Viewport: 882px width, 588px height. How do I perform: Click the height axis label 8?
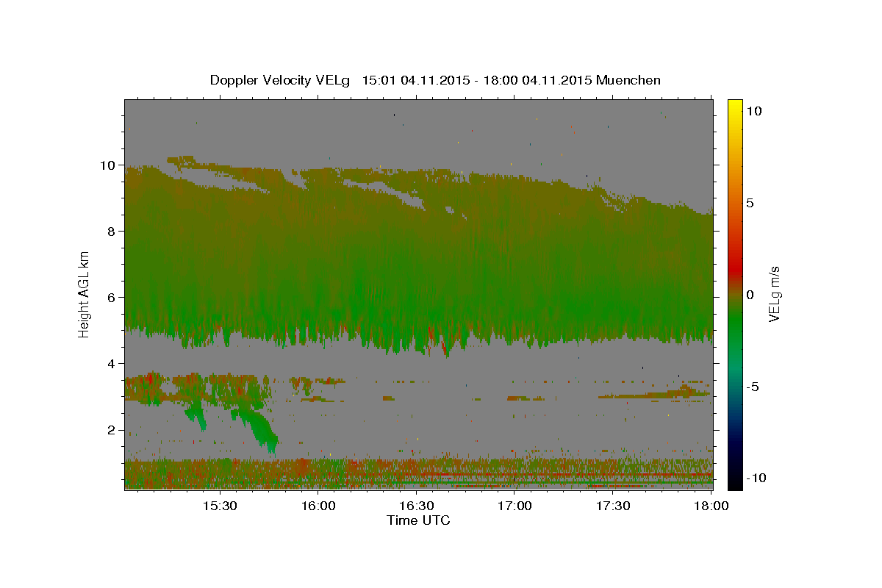click(113, 232)
